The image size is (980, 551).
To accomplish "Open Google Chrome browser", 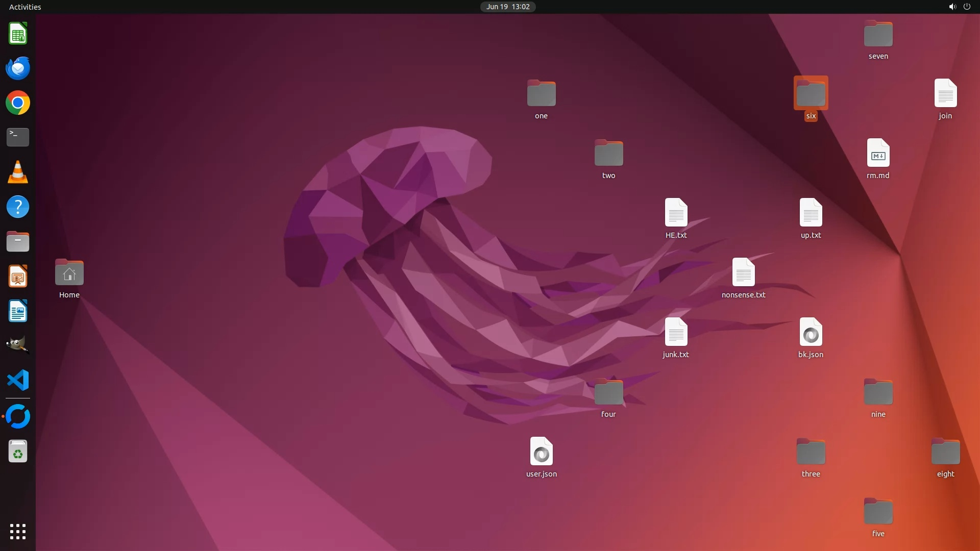I will pyautogui.click(x=18, y=103).
